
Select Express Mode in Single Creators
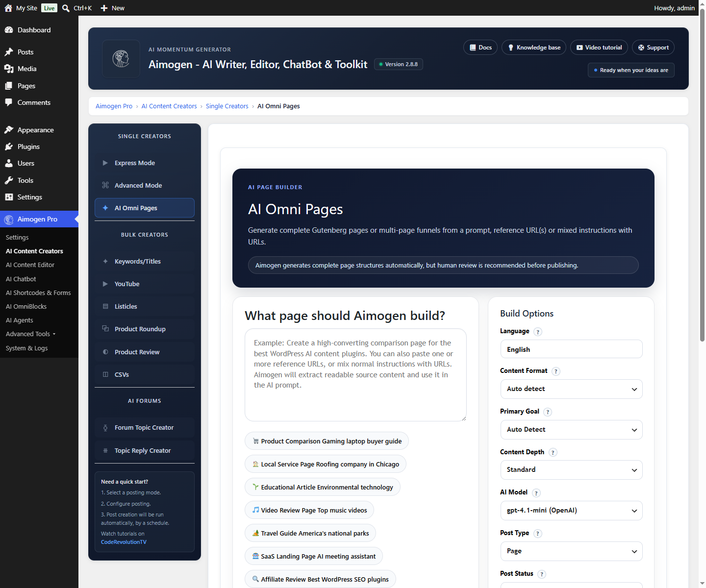(x=145, y=163)
